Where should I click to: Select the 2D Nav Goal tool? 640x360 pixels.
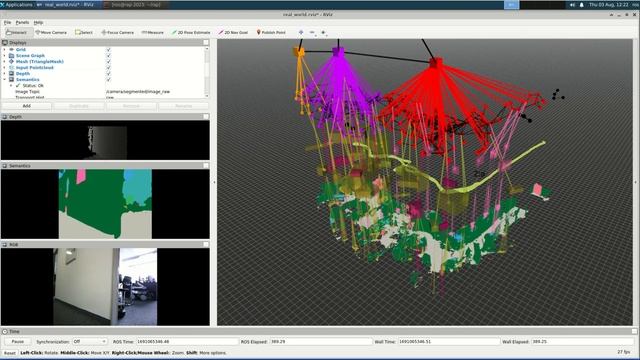pyautogui.click(x=233, y=32)
